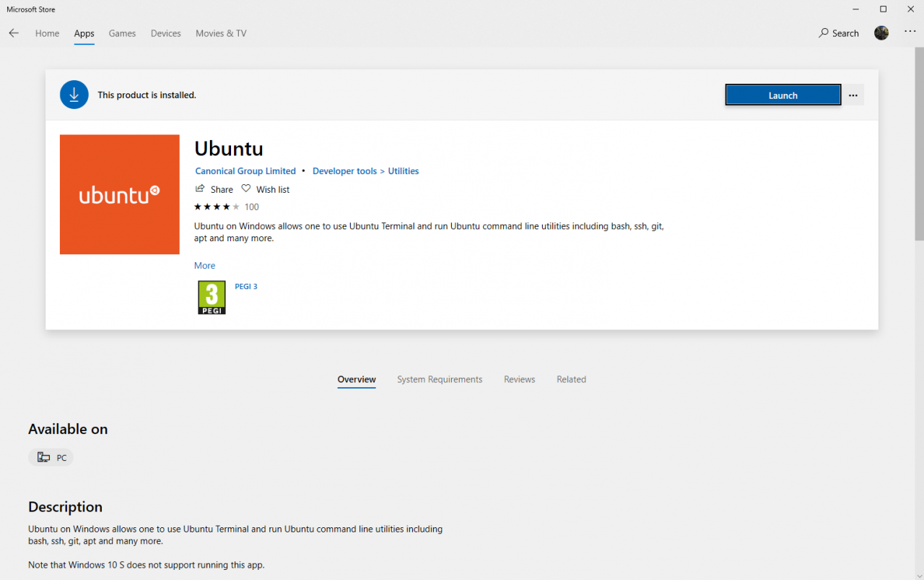Screen dimensions: 924x580
Task: Go to the Home tab
Action: point(47,33)
